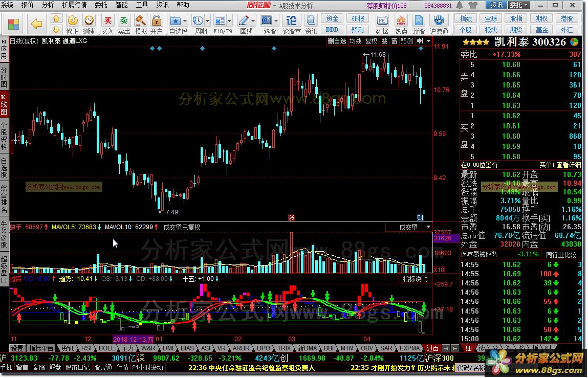Toggle 均线 moving averages on chart

pyautogui.click(x=356, y=41)
